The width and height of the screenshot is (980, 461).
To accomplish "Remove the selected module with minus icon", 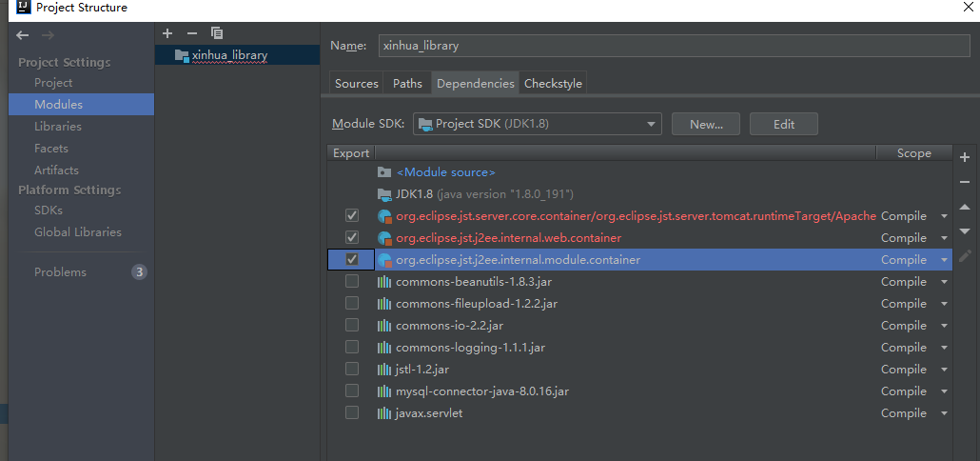I will point(191,33).
